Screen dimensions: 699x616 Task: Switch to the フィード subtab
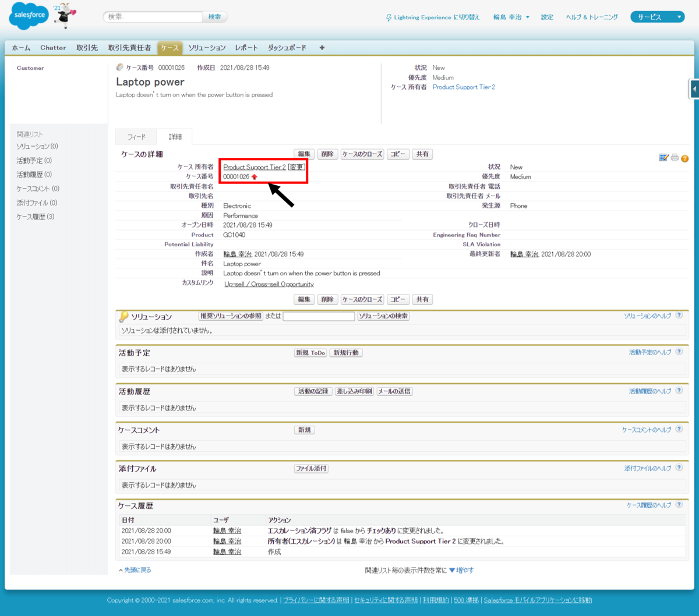tap(136, 137)
